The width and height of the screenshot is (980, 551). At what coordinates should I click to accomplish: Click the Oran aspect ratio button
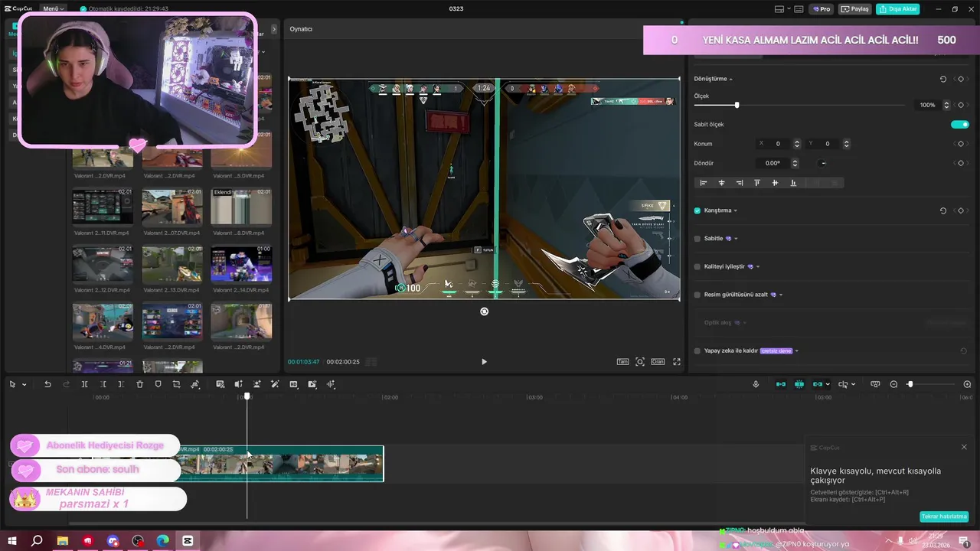click(x=658, y=362)
